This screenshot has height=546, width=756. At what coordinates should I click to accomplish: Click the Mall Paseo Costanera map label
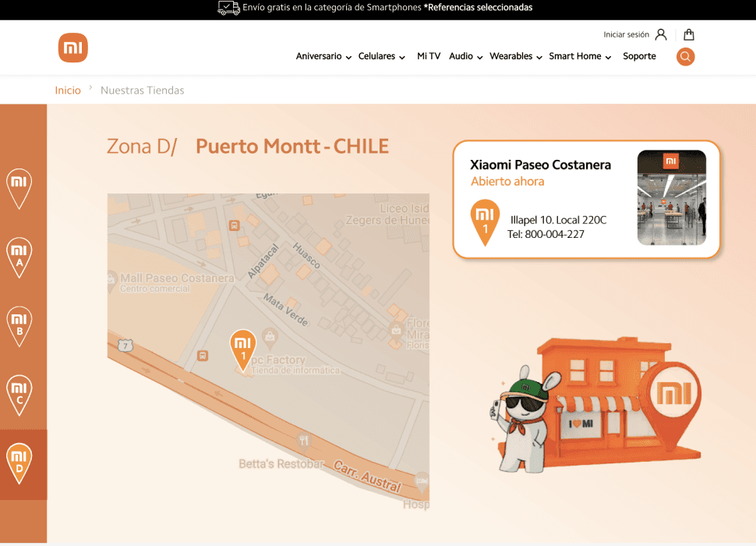pyautogui.click(x=177, y=278)
